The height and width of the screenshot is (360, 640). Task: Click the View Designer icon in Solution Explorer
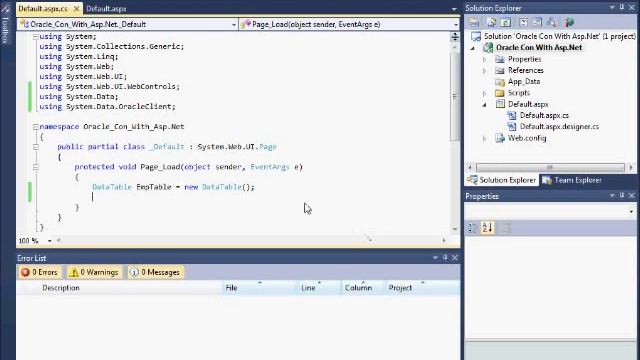point(538,22)
